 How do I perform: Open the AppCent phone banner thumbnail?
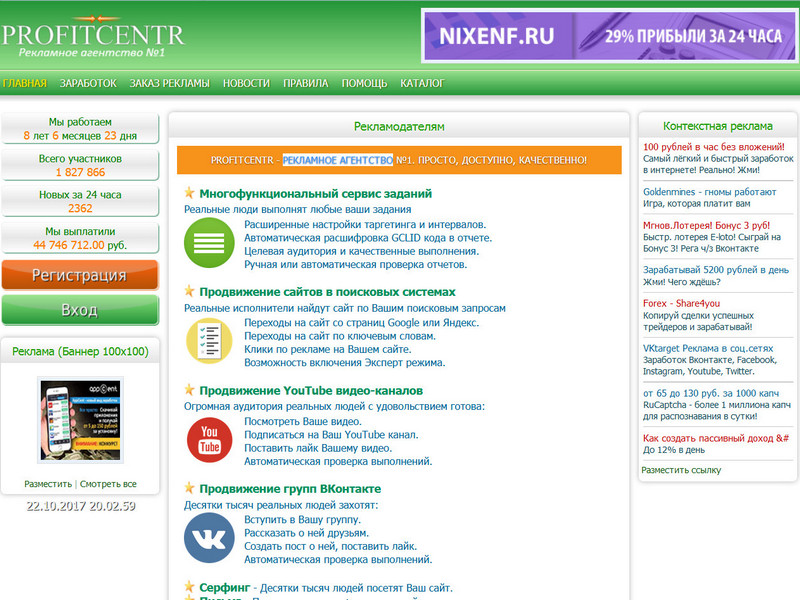pos(80,420)
